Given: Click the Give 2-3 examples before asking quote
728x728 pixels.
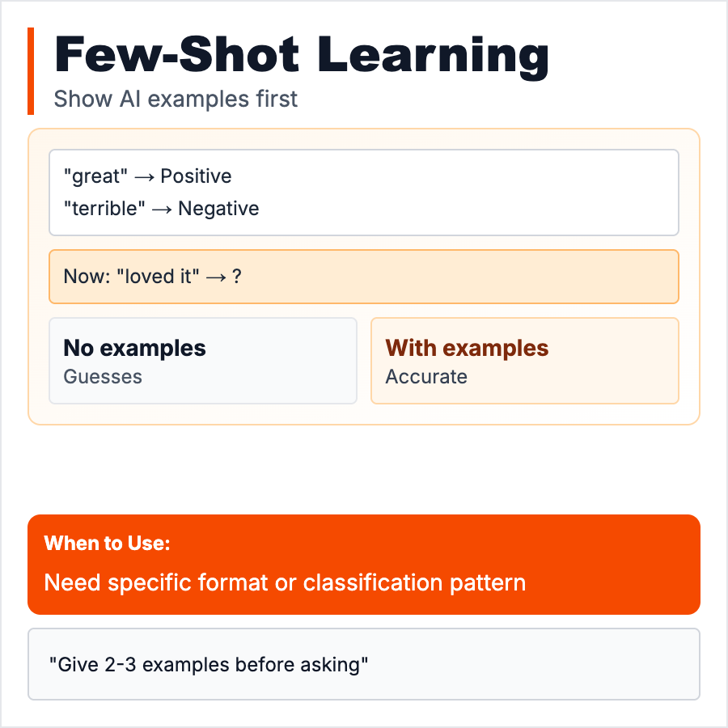Looking at the screenshot, I should pos(209,665).
